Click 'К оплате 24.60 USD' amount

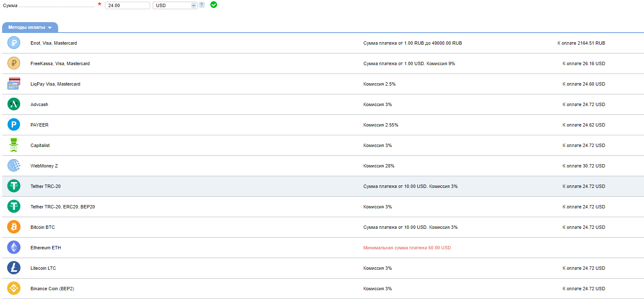point(584,84)
